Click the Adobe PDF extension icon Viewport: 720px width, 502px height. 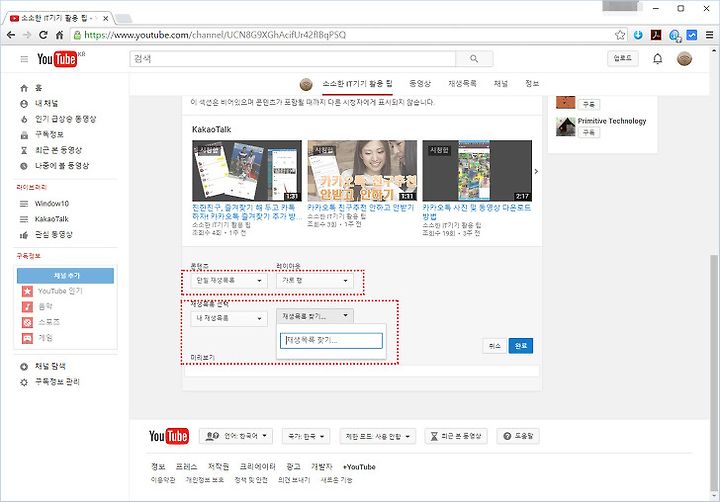(x=656, y=35)
